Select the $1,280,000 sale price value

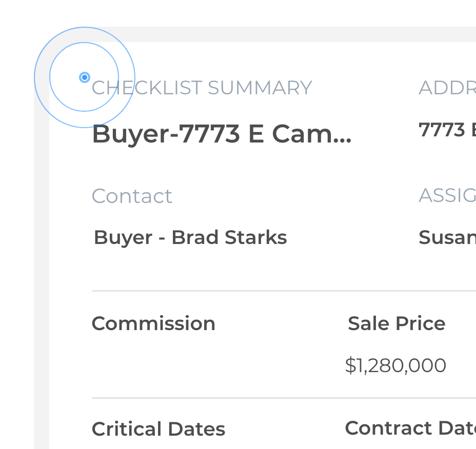[x=395, y=365]
